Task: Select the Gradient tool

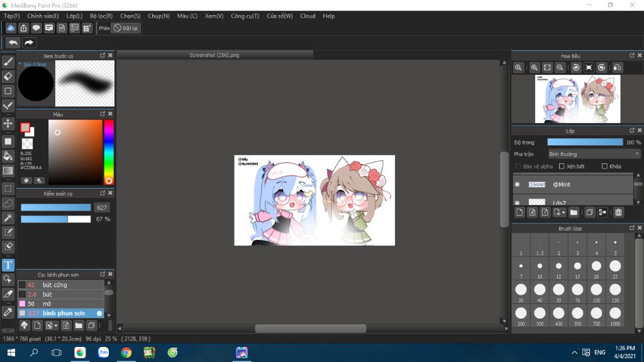Action: coord(8,171)
